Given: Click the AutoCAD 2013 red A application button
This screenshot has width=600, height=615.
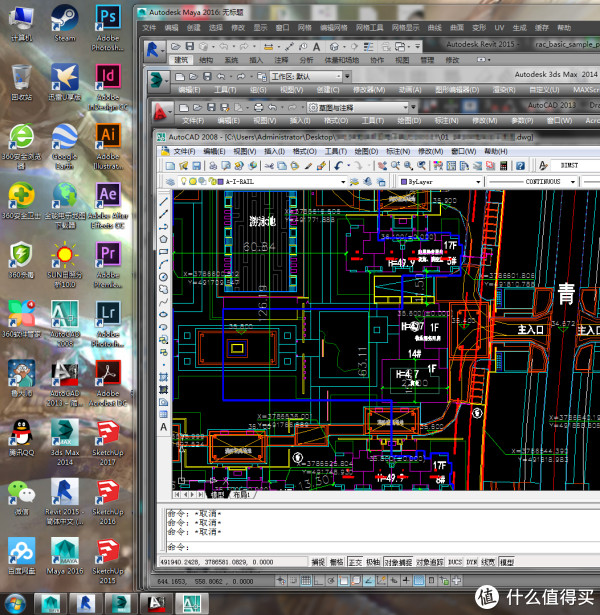Looking at the screenshot, I should click(160, 111).
